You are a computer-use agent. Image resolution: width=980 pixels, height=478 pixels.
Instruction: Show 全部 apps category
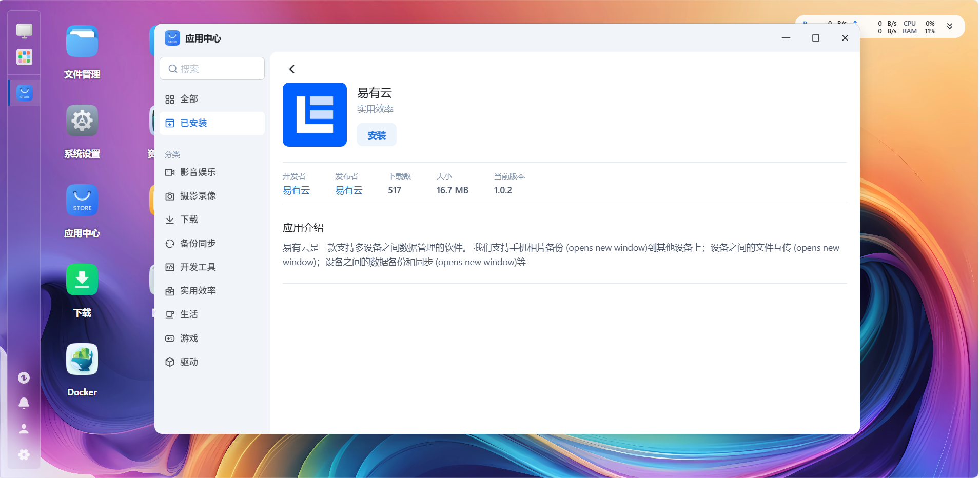coord(212,99)
